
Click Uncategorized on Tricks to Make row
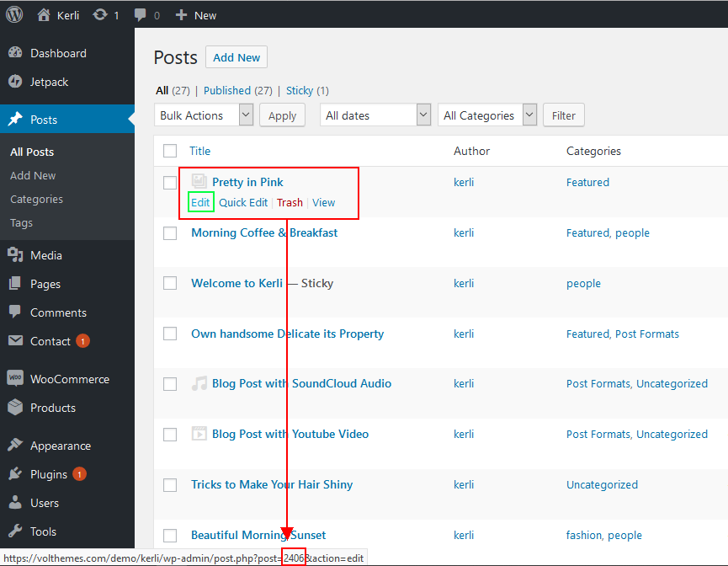[602, 484]
